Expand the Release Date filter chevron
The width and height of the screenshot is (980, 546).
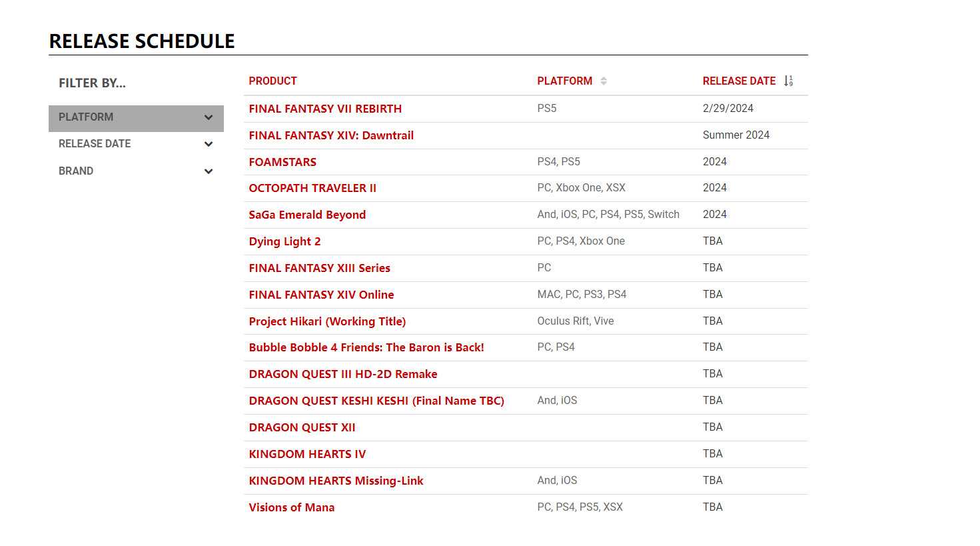(x=209, y=144)
